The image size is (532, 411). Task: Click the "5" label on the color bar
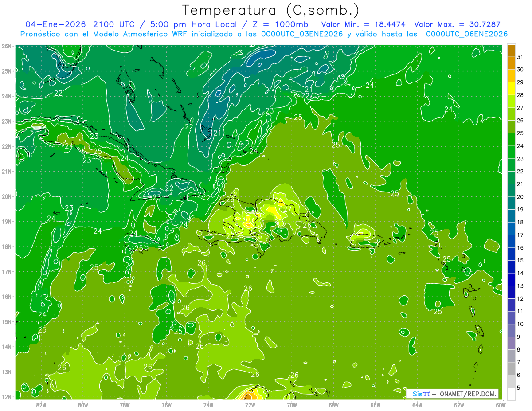click(x=519, y=388)
